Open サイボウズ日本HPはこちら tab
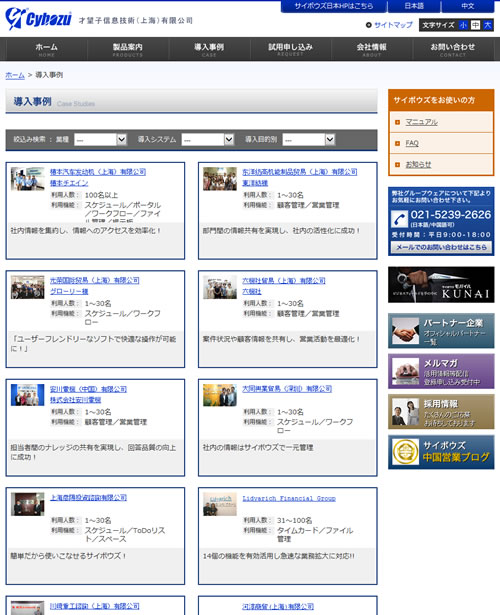The image size is (500, 615). [x=334, y=6]
